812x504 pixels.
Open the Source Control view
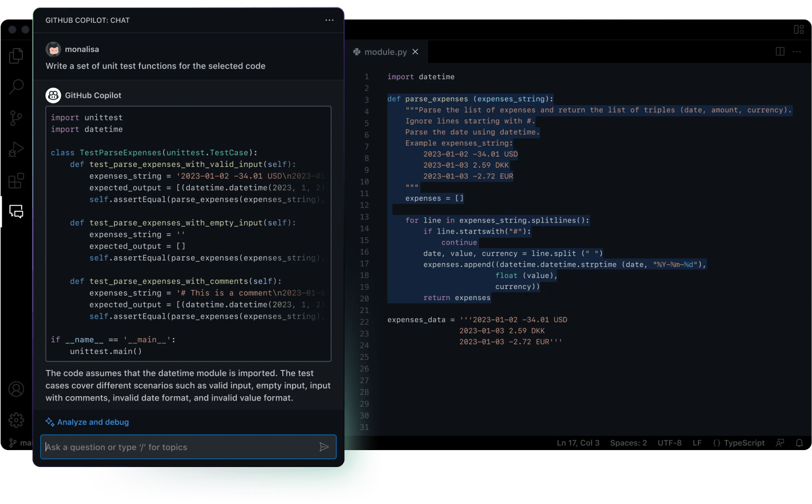coord(16,118)
